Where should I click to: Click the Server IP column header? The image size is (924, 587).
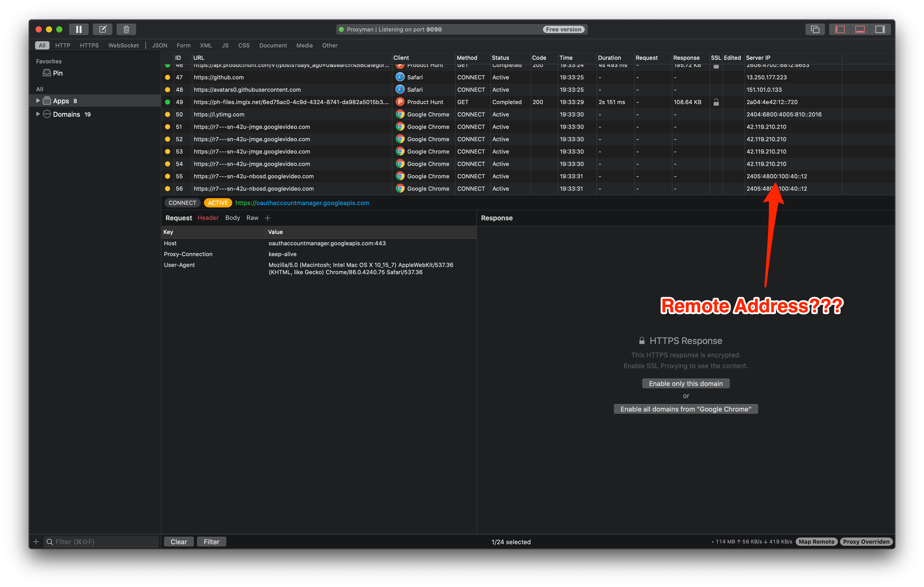[758, 57]
